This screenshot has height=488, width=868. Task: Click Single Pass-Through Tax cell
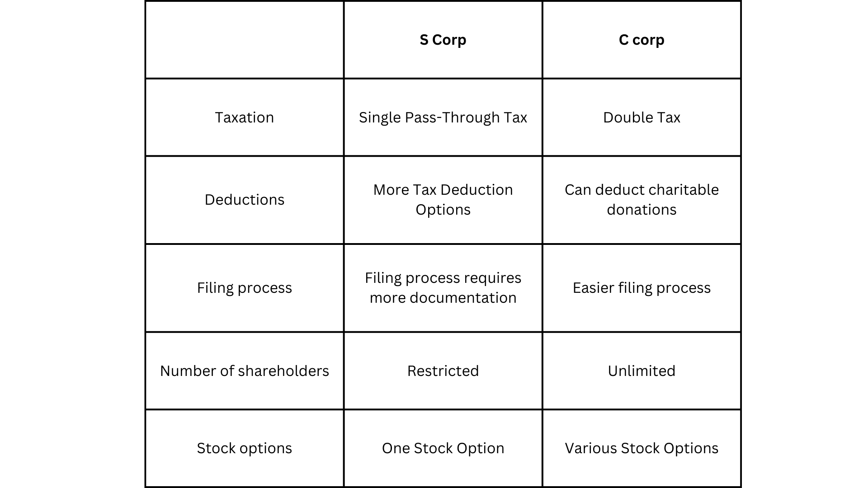tap(443, 117)
